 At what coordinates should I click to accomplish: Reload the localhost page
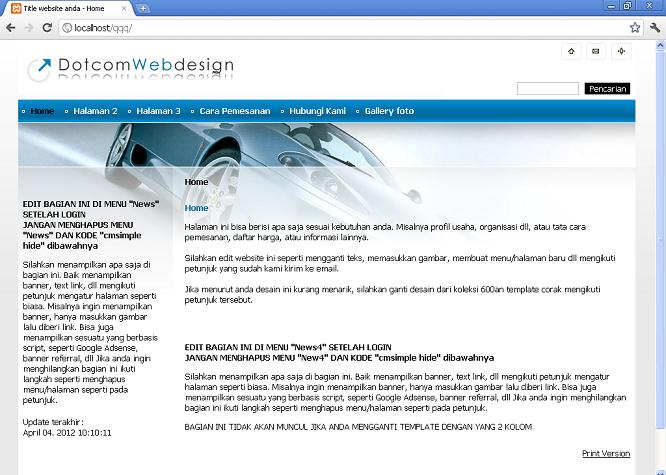point(47,28)
